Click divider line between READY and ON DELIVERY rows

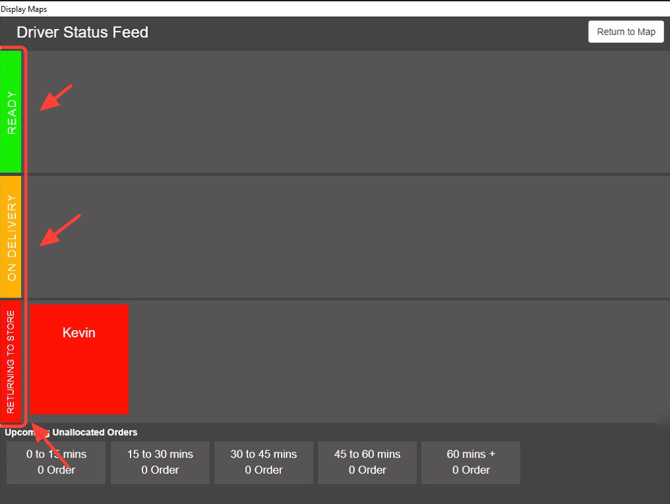click(x=348, y=174)
